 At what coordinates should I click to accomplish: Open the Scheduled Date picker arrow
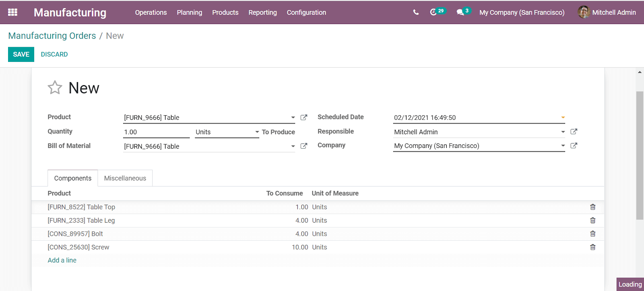(563, 117)
